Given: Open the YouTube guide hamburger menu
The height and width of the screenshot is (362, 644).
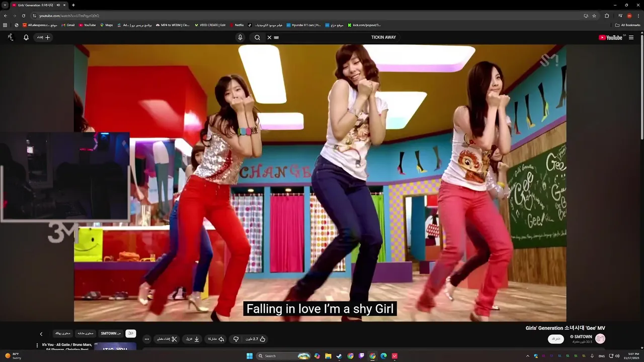Looking at the screenshot, I should (x=631, y=37).
